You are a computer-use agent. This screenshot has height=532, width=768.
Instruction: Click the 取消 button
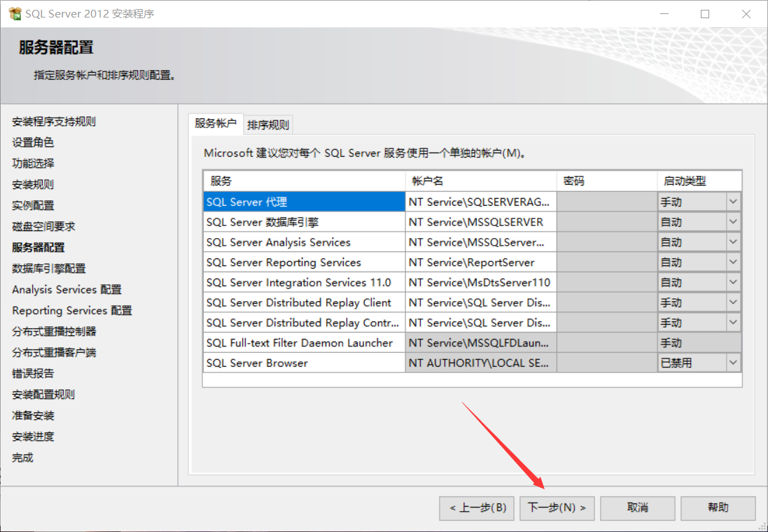[637, 508]
